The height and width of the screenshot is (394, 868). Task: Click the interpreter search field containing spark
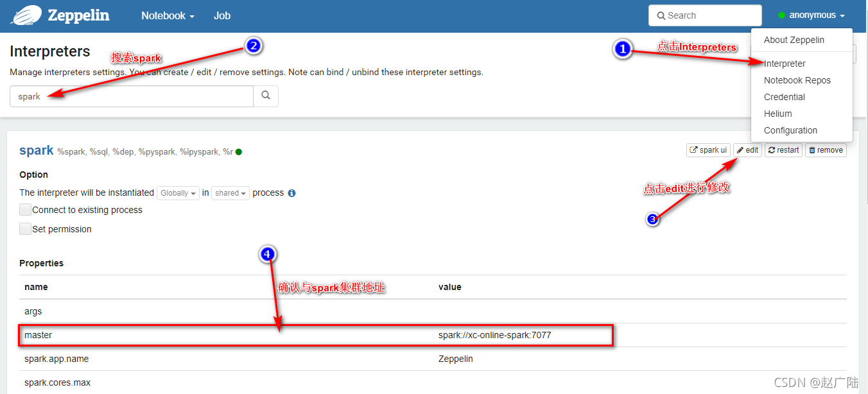click(x=132, y=96)
